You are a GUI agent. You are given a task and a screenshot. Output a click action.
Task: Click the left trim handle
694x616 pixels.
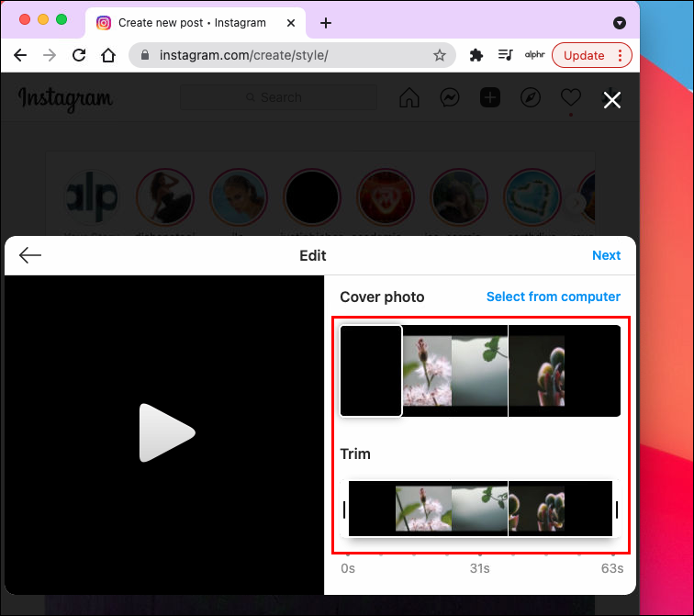click(344, 509)
